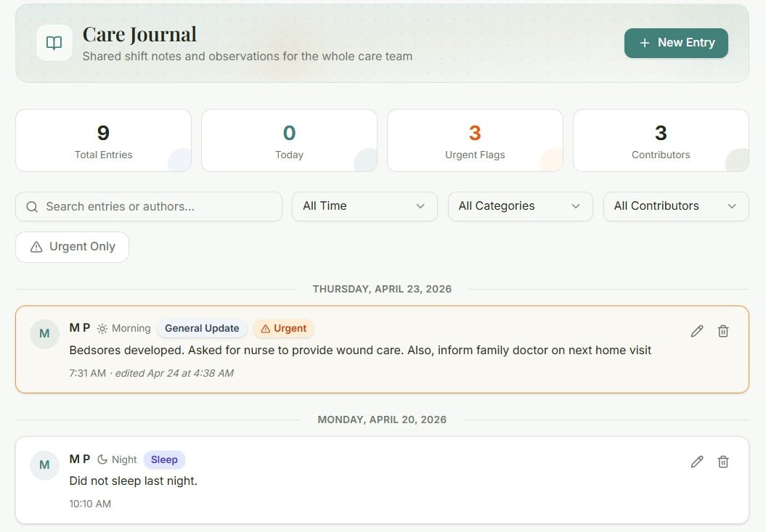Focus the search entries or authors field
The image size is (766, 532).
[x=149, y=206]
